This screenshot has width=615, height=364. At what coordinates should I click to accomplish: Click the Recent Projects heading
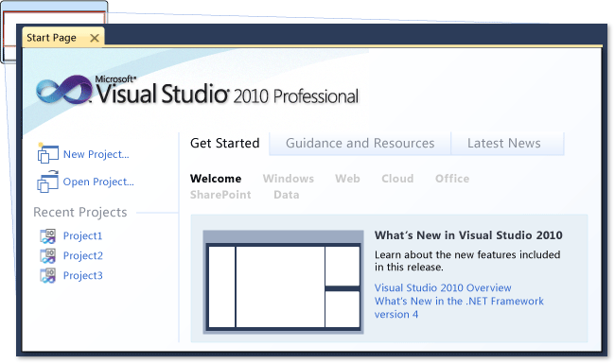coord(80,213)
